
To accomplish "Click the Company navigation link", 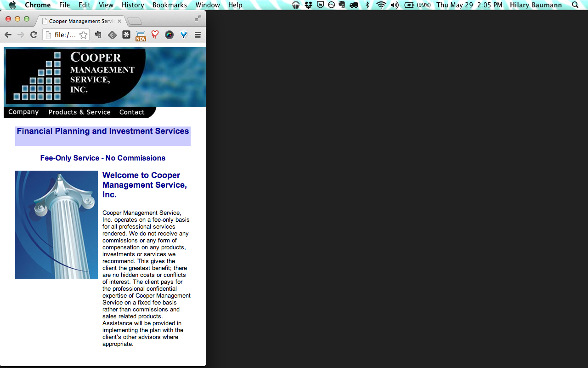I will click(x=23, y=112).
